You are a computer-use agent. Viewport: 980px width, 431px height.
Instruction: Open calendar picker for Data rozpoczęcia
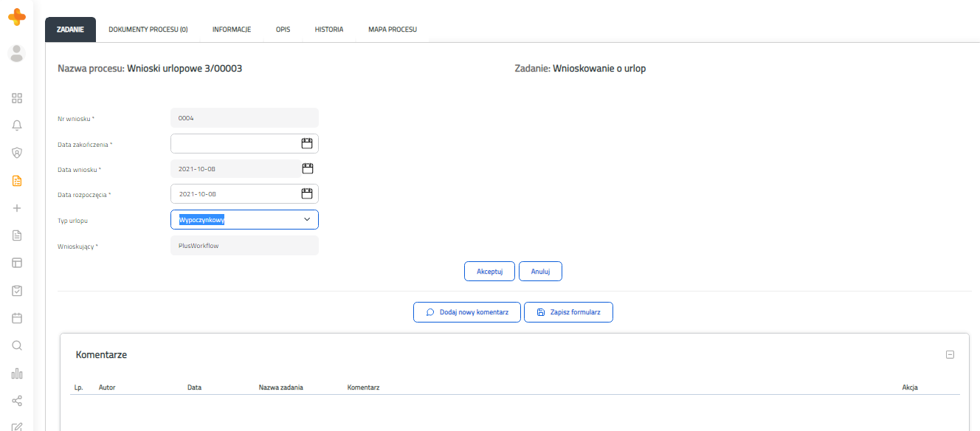[x=308, y=193]
